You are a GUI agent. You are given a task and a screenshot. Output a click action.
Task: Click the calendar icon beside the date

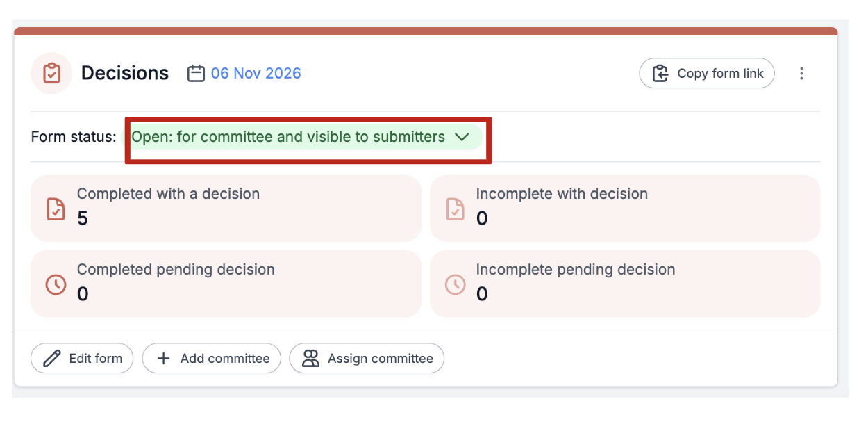click(x=197, y=73)
